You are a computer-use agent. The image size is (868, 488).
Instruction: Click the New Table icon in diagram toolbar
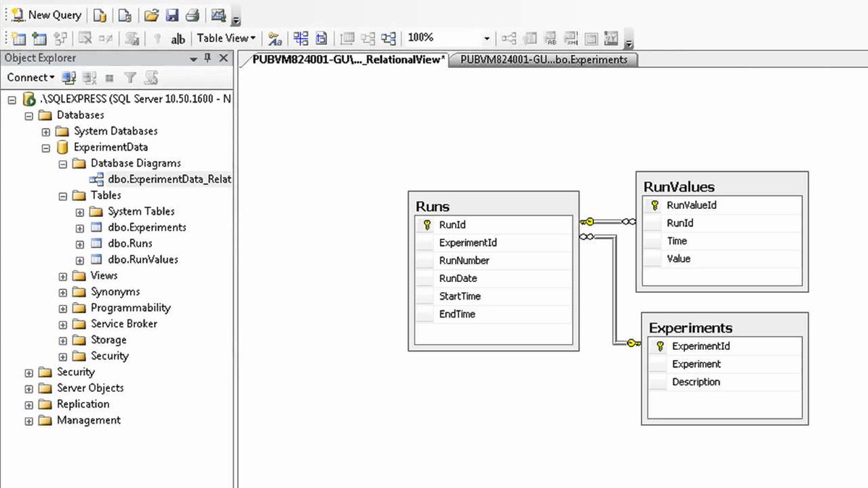(x=18, y=38)
